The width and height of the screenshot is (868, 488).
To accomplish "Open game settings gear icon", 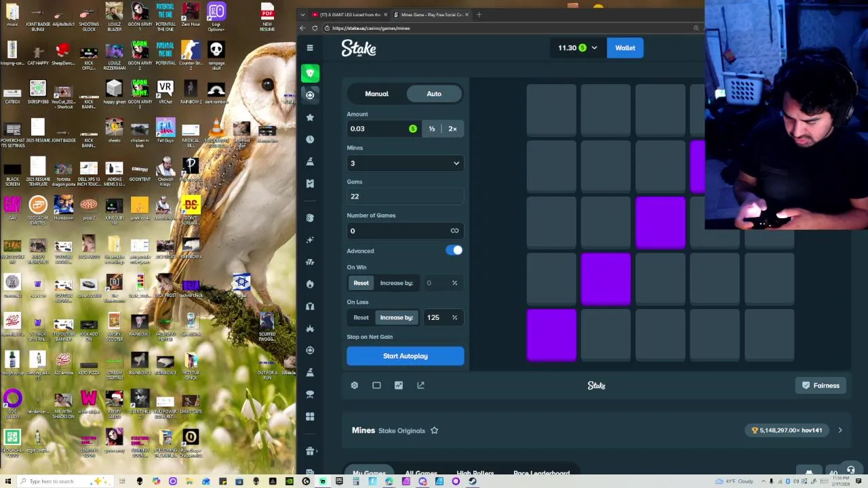I will pos(354,385).
